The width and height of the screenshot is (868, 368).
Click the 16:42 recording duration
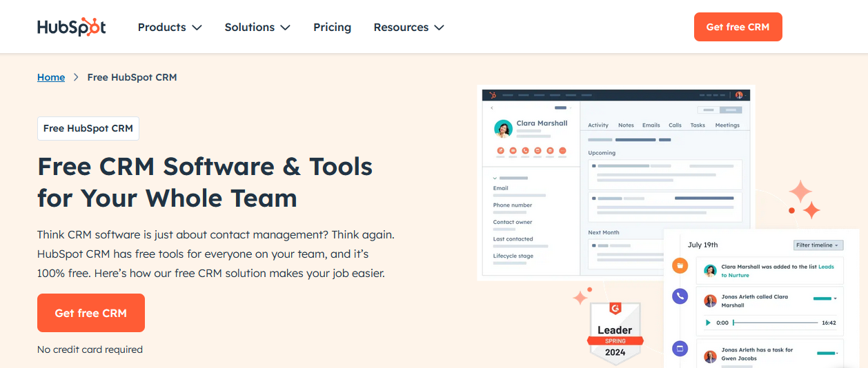pos(829,323)
